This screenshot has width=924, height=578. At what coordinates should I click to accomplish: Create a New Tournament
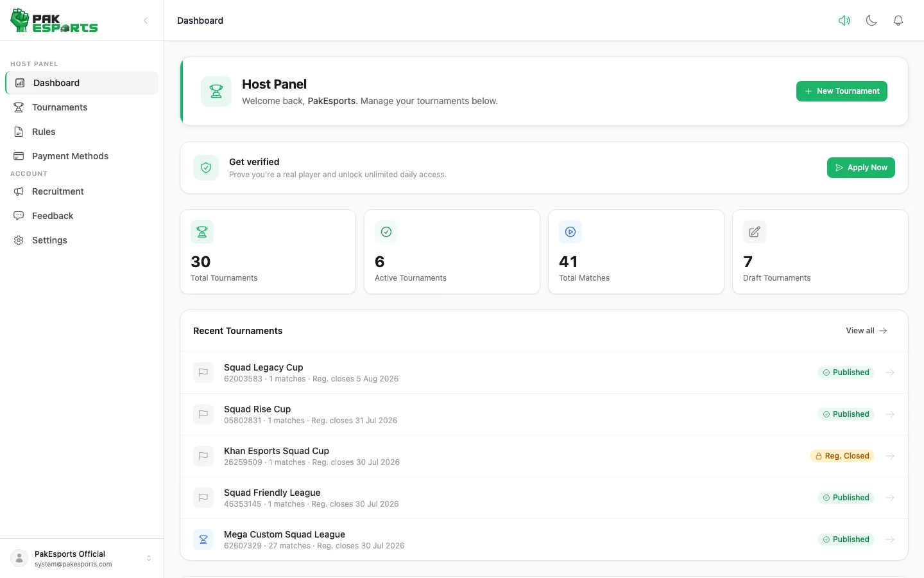(841, 91)
